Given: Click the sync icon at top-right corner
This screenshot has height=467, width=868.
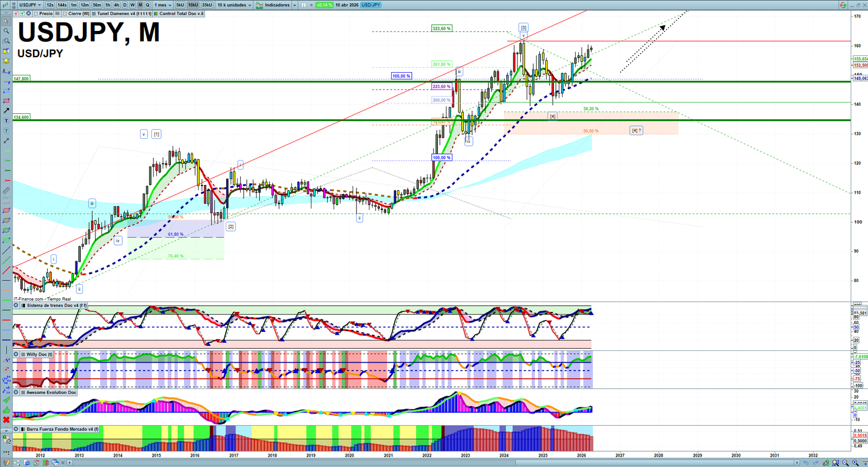Looking at the screenshot, I should pos(843,5).
